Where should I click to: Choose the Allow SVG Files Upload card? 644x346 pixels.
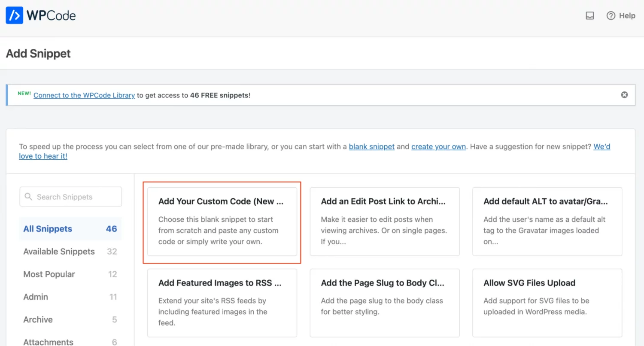[547, 303]
